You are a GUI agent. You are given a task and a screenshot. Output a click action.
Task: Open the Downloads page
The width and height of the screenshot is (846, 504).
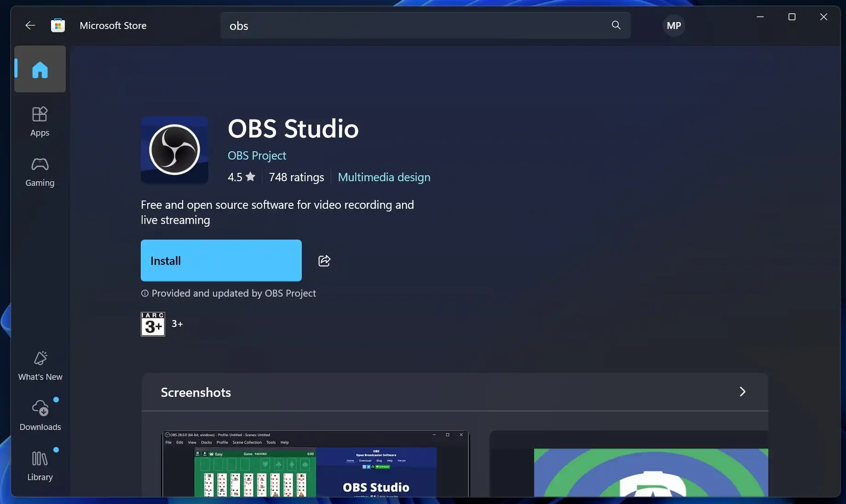[x=40, y=416]
